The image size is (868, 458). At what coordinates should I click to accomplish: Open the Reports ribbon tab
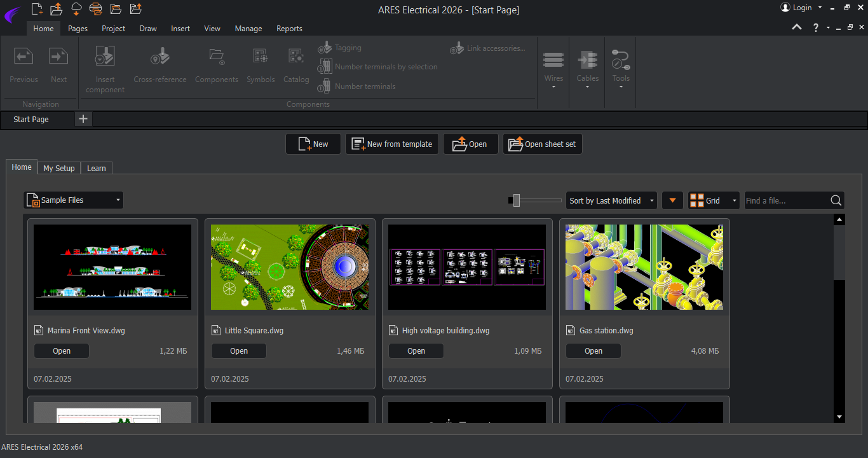coord(289,29)
